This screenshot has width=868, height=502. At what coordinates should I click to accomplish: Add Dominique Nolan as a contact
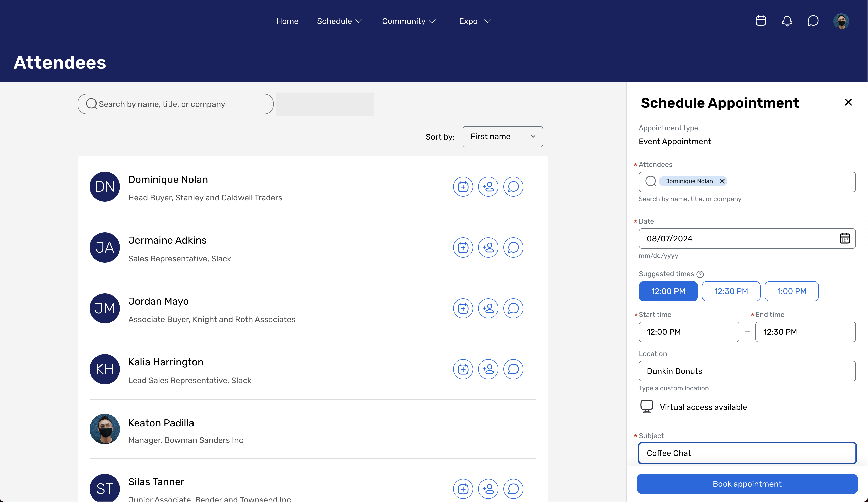coord(488,187)
